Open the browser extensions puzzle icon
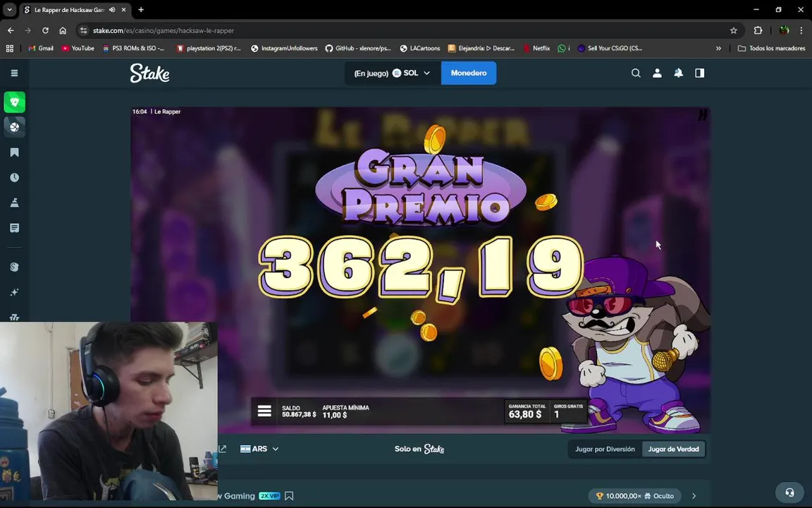Screen dimensions: 812x508 (758, 30)
